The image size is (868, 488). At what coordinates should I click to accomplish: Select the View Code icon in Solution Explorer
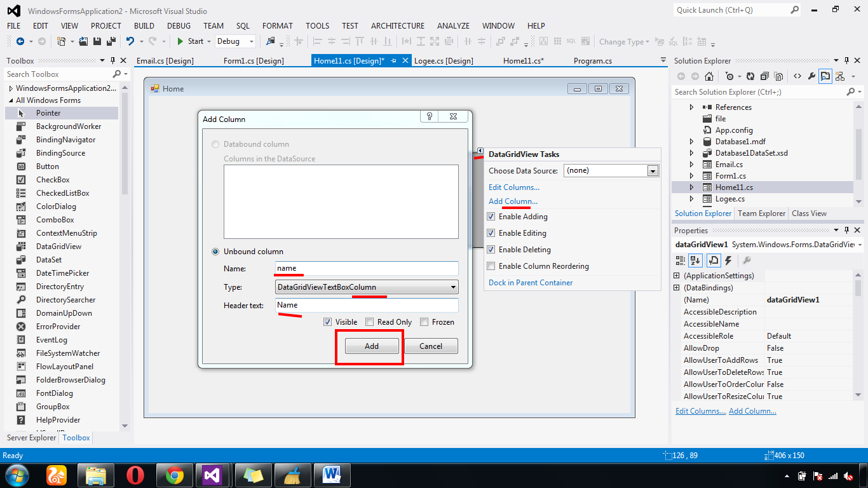(797, 76)
